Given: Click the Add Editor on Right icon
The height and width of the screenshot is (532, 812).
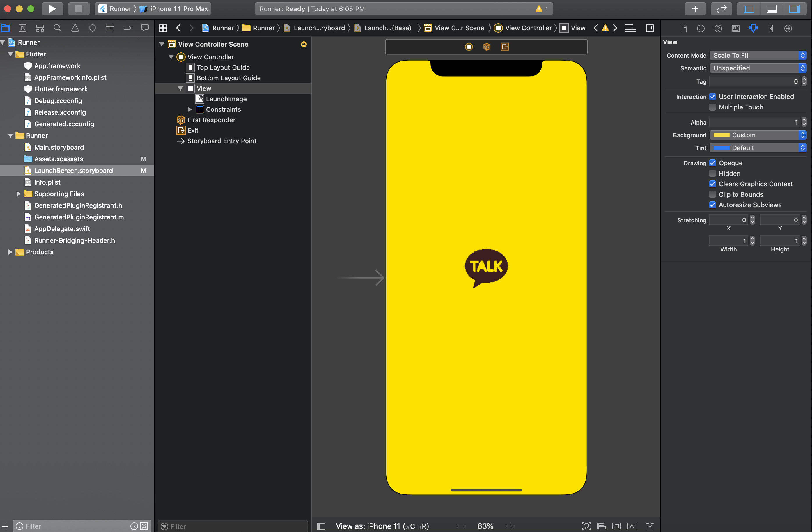Looking at the screenshot, I should pos(650,28).
